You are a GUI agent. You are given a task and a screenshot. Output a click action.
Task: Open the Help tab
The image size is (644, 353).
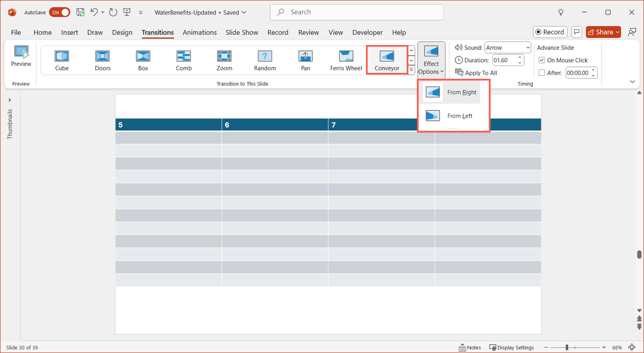[x=399, y=32]
